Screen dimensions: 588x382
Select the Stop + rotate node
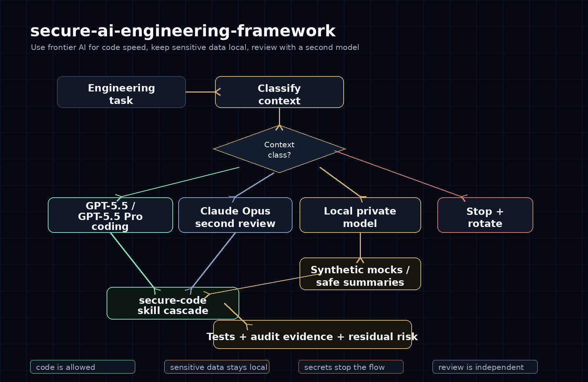coord(485,215)
